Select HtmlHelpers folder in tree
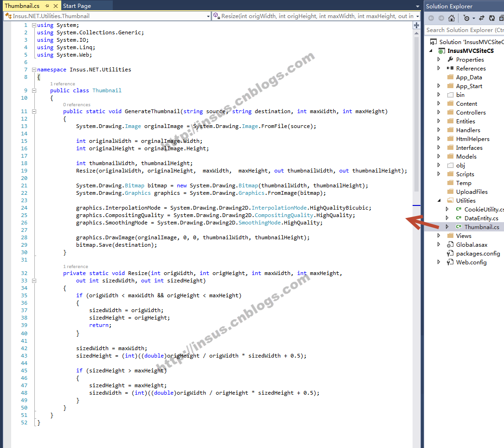 (473, 139)
